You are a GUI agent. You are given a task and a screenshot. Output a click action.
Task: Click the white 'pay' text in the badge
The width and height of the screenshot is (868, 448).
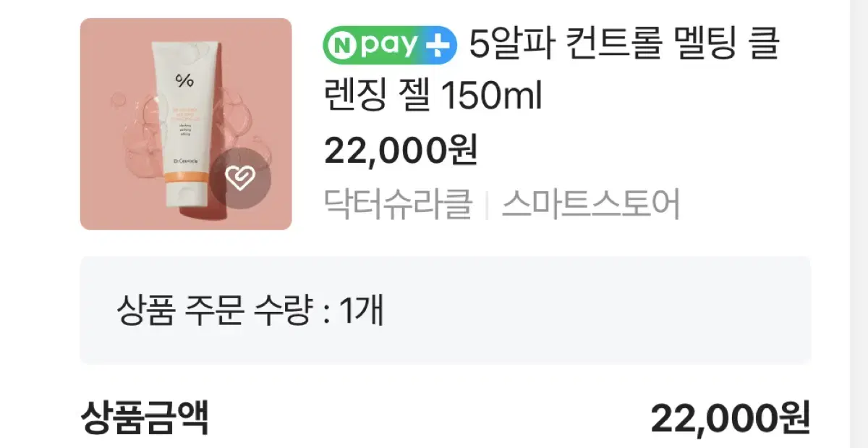coord(388,46)
